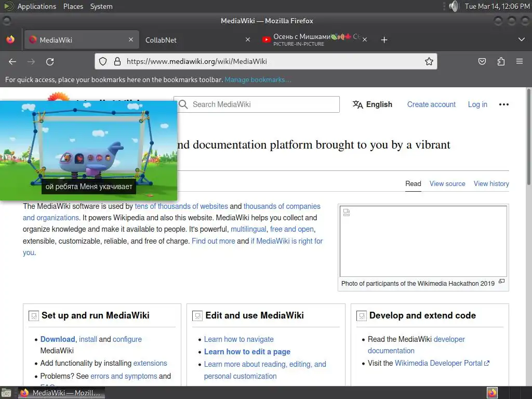Click the Set up and run MediaWiki icon
This screenshot has height=399, width=532.
coord(34,316)
